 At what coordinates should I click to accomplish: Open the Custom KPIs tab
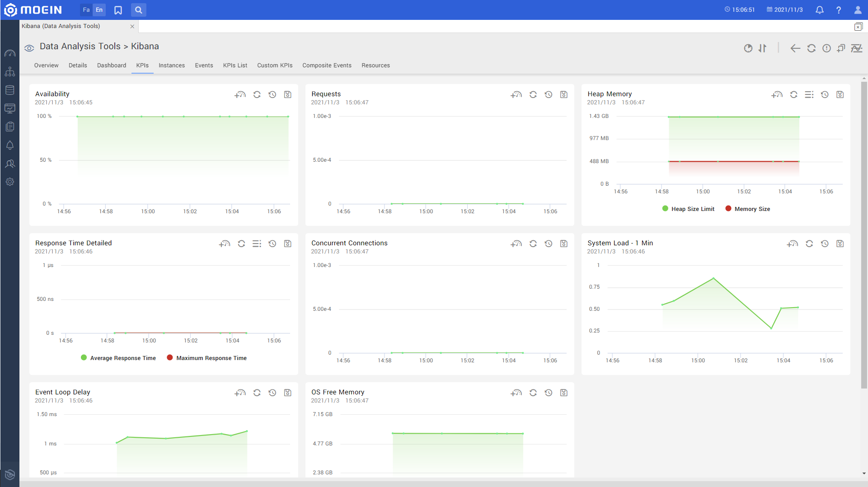point(275,66)
